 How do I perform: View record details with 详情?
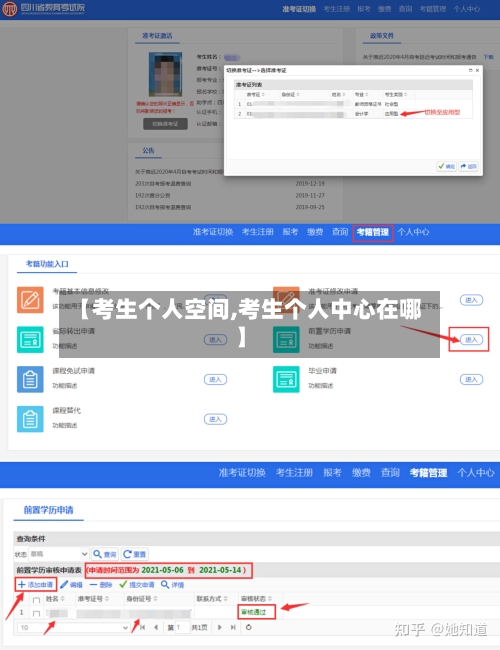click(172, 585)
